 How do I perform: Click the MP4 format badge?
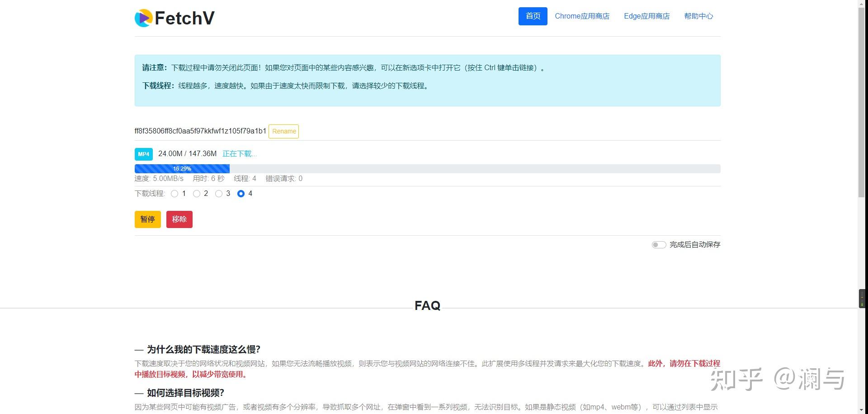point(144,154)
